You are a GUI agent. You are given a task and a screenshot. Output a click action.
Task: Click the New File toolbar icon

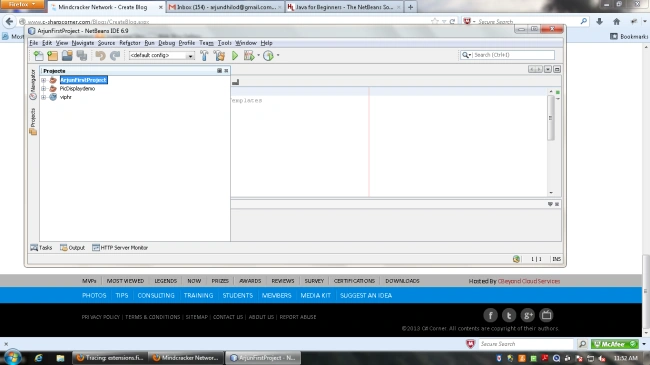(39, 56)
